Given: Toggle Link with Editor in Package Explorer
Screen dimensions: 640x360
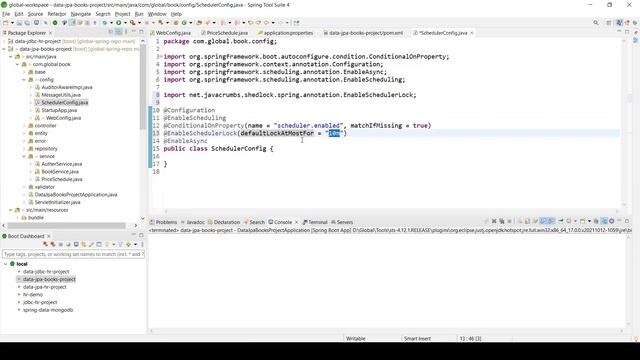Looking at the screenshot, I should coord(118,32).
